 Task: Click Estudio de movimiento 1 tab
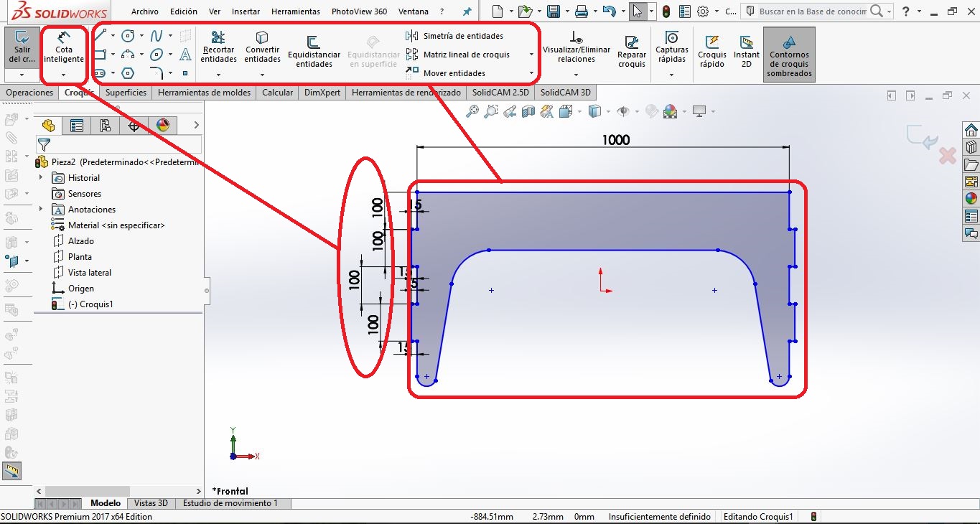230,503
